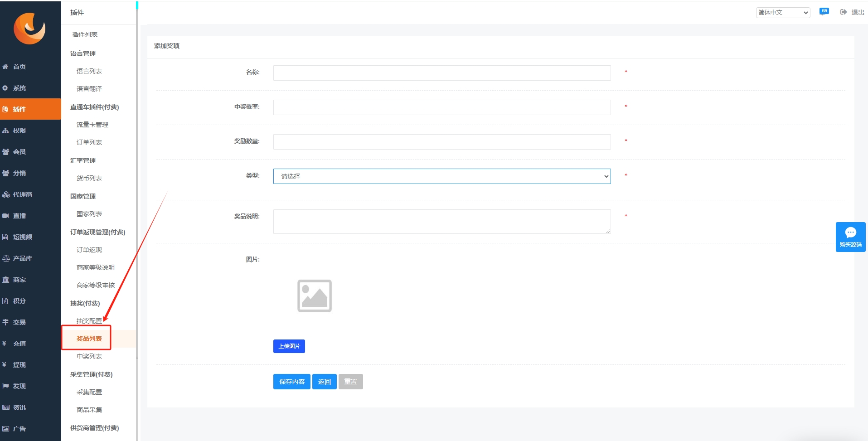868x441 pixels.
Task: Click the 返回 button
Action: click(x=325, y=382)
